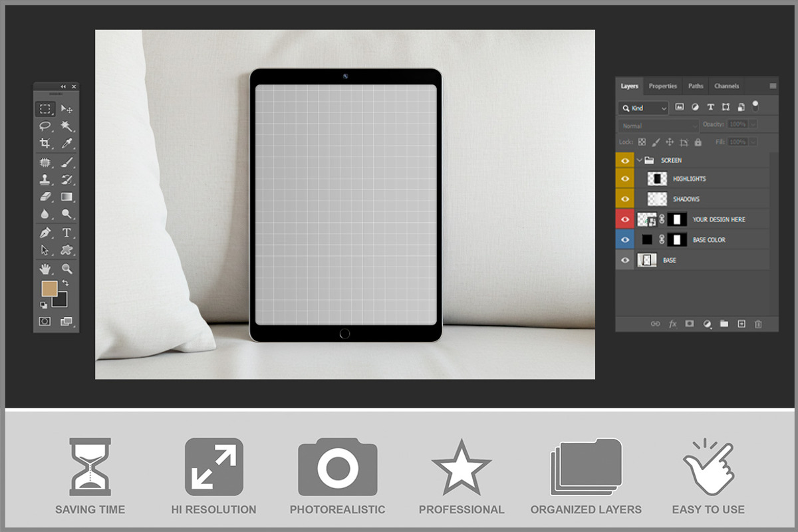798x532 pixels.
Task: Hide the HIGHLIGHTS layer
Action: pos(624,179)
